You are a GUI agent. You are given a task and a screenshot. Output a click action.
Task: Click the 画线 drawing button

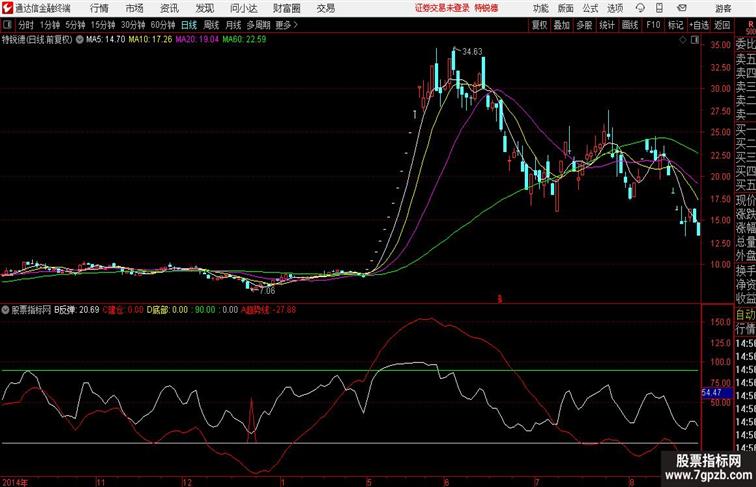coord(630,25)
